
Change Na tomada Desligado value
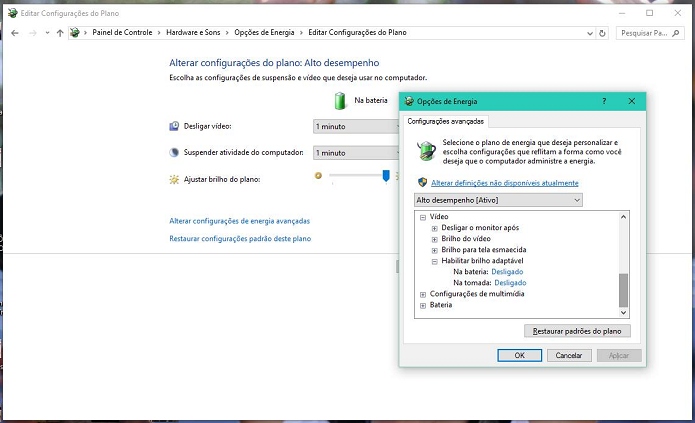click(x=510, y=282)
